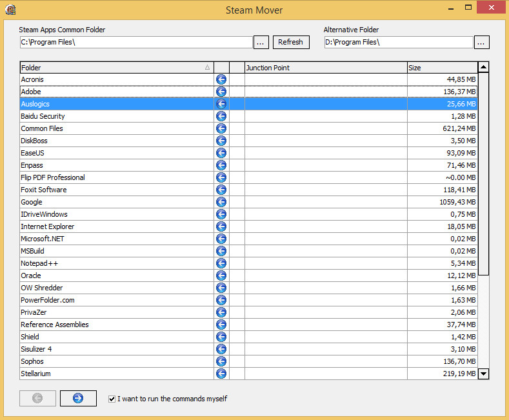The height and width of the screenshot is (420, 509).
Task: Click the scrollbar up arrow
Action: tap(483, 67)
